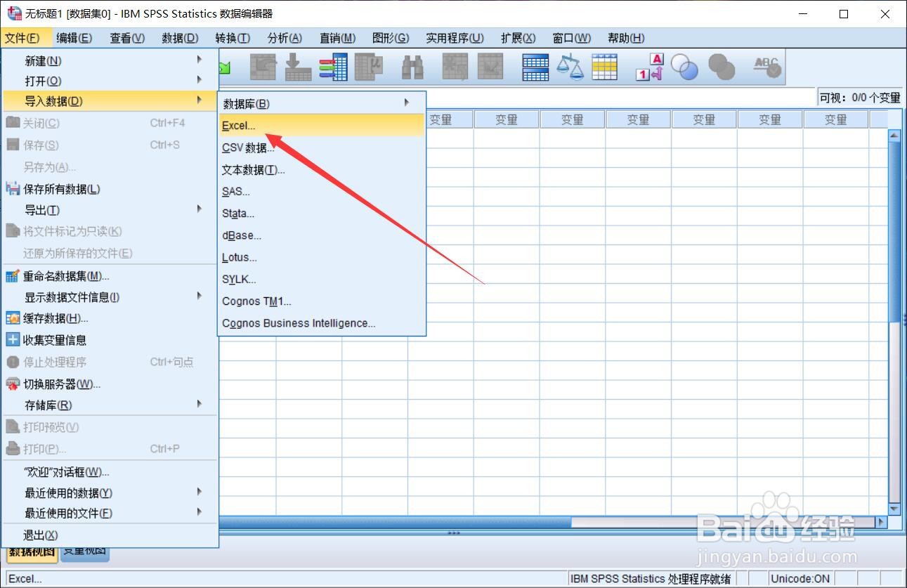Click the Split file toolbar icon

click(x=535, y=67)
